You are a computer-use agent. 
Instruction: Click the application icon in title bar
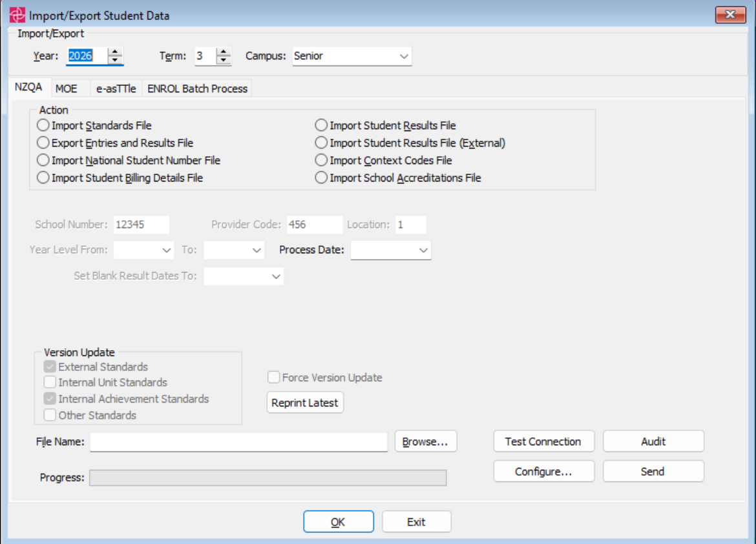pyautogui.click(x=17, y=15)
